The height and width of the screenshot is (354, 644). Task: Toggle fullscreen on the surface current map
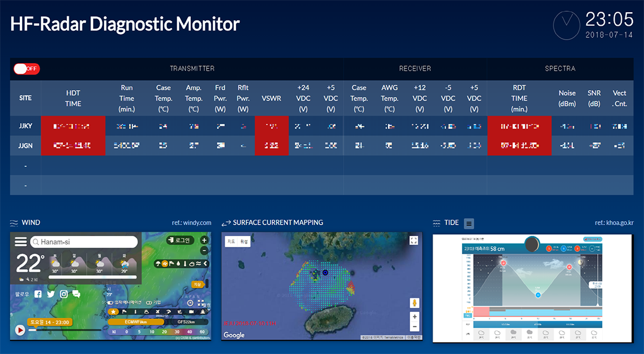click(x=413, y=240)
